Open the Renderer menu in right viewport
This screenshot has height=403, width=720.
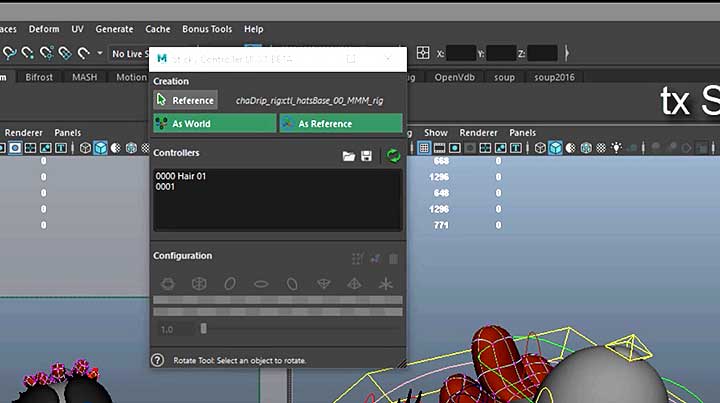coord(478,132)
